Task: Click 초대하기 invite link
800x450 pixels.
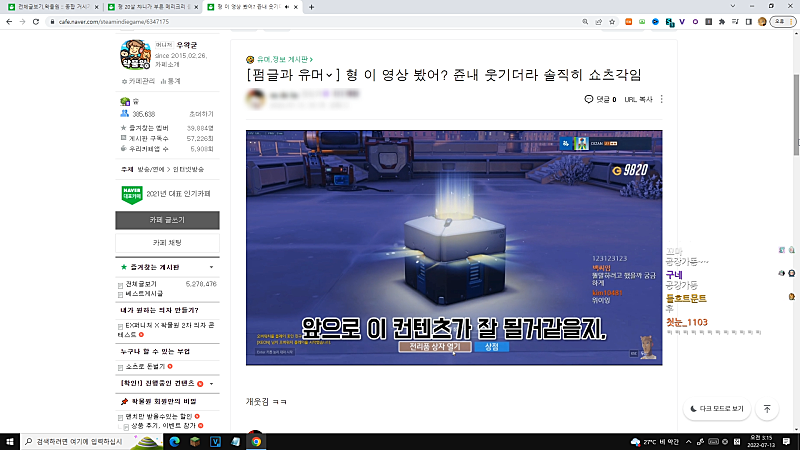Action: 201,114
